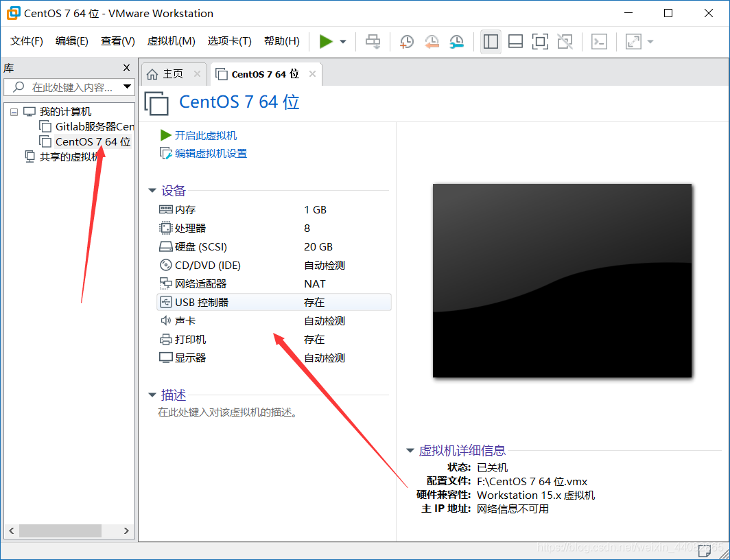Select the 声卡 device row
This screenshot has width=730, height=560.
tap(274, 320)
